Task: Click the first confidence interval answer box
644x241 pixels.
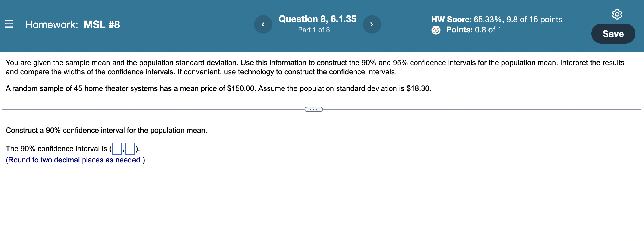Action: pos(117,149)
